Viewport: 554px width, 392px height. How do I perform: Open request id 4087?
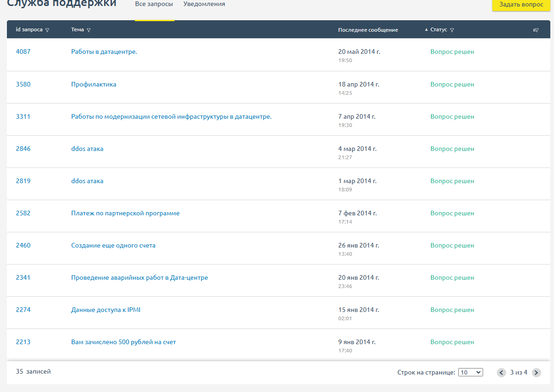click(23, 52)
